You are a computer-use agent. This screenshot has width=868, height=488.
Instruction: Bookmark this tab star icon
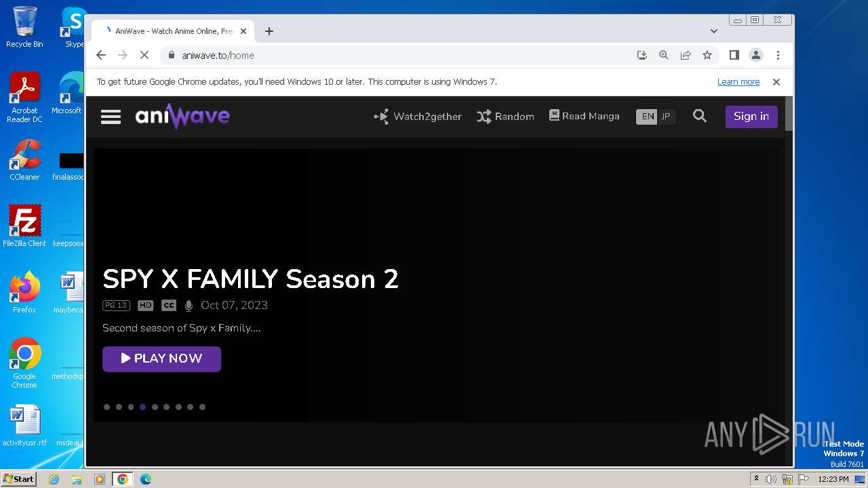[707, 56]
